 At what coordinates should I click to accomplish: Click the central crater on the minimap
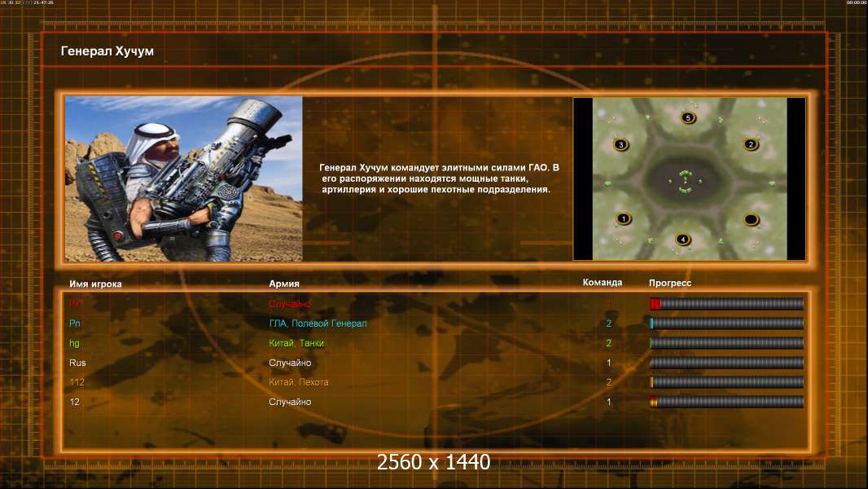click(686, 182)
